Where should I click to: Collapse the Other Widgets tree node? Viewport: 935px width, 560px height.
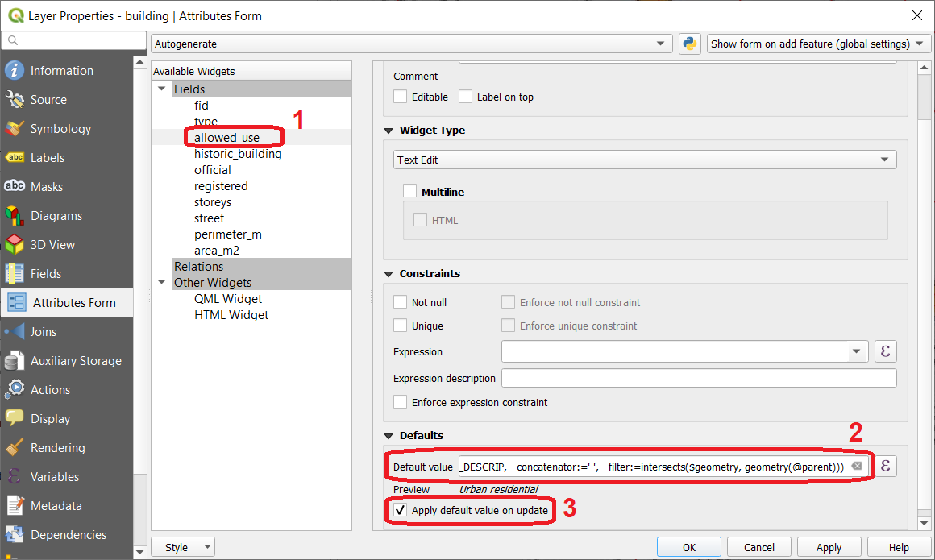click(x=161, y=282)
